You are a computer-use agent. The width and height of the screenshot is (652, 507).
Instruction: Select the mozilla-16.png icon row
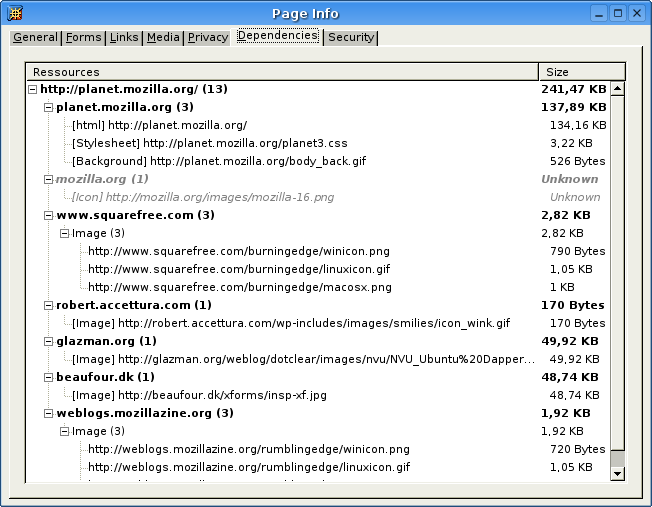point(318,197)
